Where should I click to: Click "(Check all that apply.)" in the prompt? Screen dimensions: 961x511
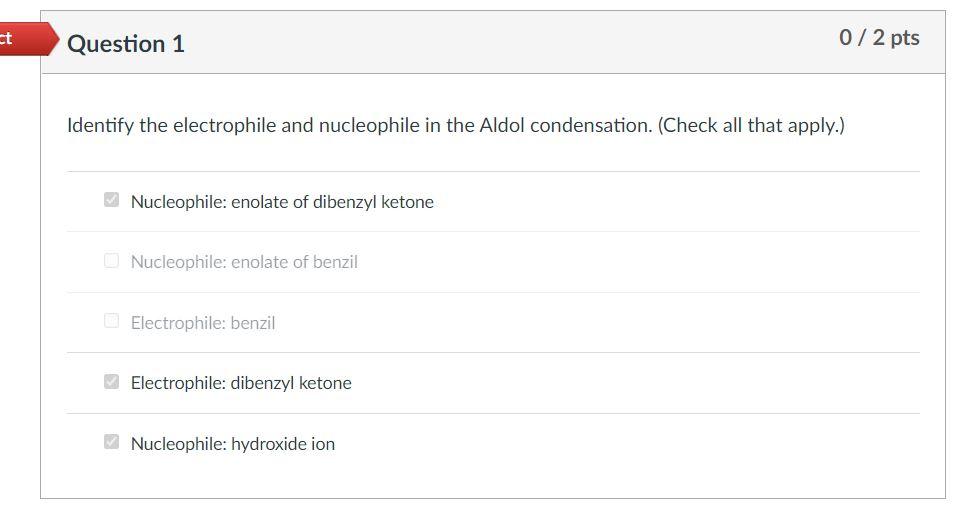pos(751,126)
